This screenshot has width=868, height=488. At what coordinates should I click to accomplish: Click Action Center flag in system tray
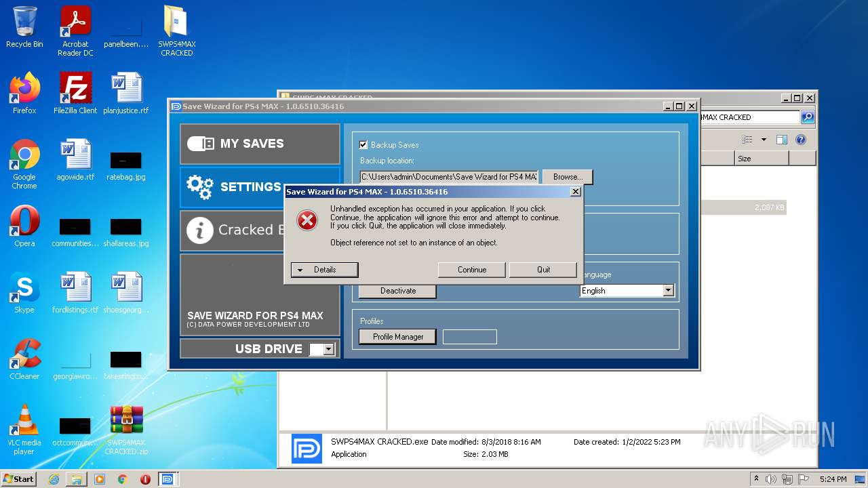804,479
